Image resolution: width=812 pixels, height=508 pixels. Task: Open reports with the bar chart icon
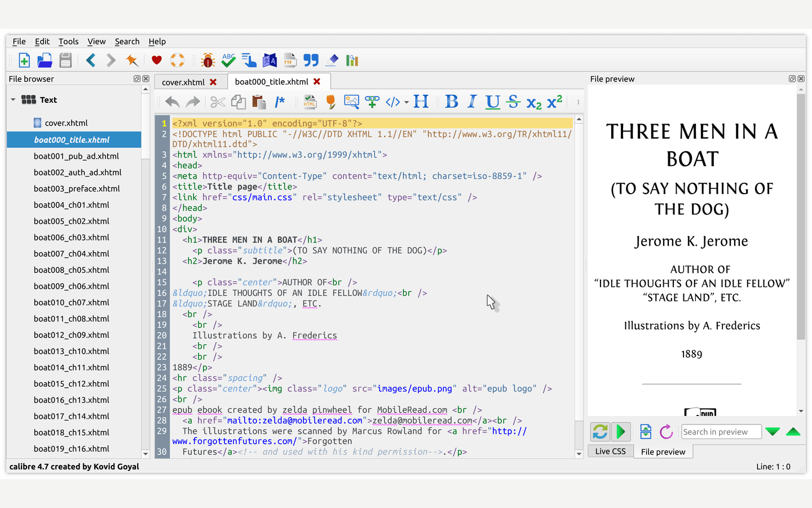(x=352, y=60)
